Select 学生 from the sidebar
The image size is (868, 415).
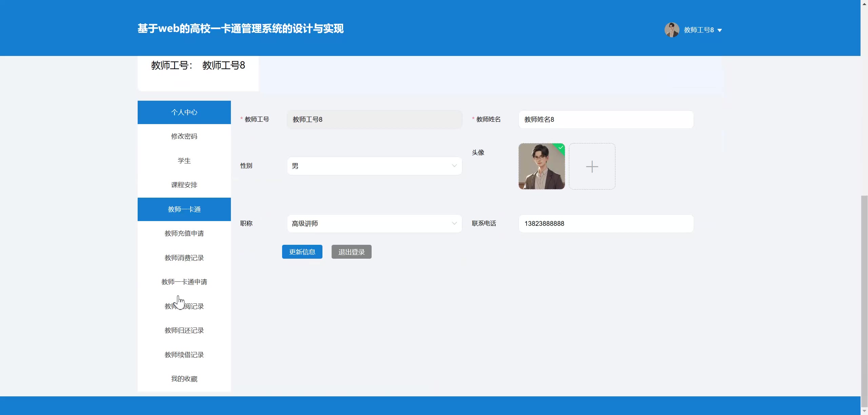point(184,161)
